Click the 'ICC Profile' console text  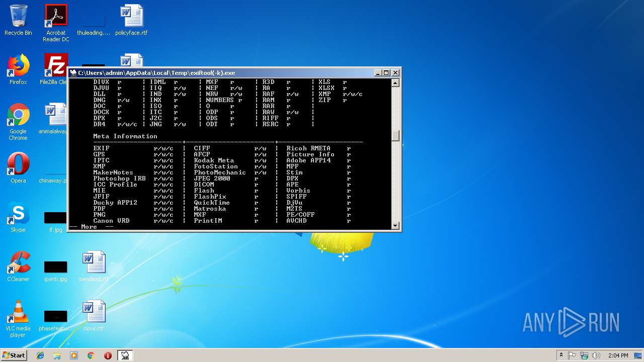point(115,185)
